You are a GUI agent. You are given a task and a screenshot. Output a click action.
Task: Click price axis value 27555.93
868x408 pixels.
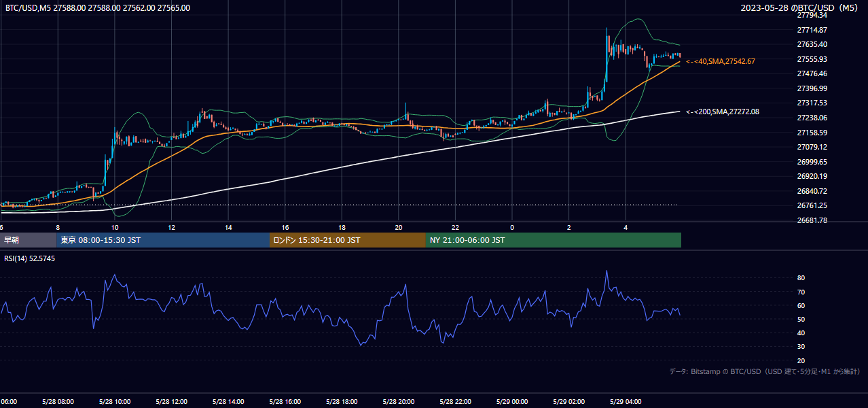point(812,59)
